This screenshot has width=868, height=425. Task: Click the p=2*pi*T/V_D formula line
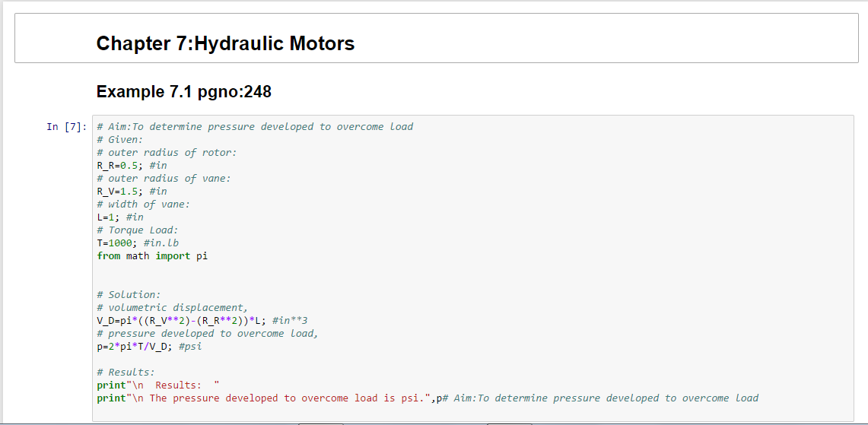pyautogui.click(x=149, y=347)
